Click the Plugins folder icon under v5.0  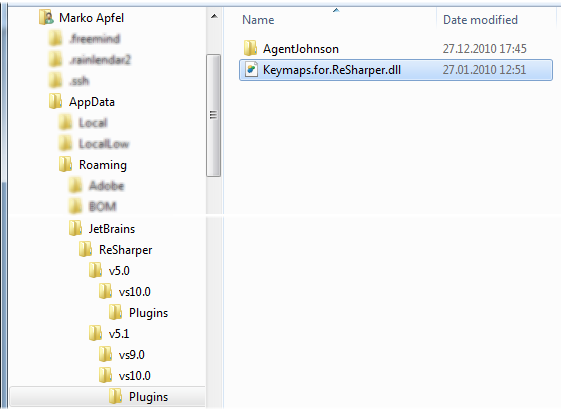click(116, 312)
